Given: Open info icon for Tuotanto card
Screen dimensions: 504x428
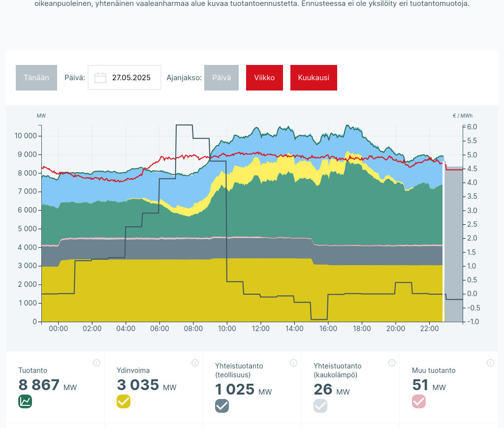Looking at the screenshot, I should point(96,363).
